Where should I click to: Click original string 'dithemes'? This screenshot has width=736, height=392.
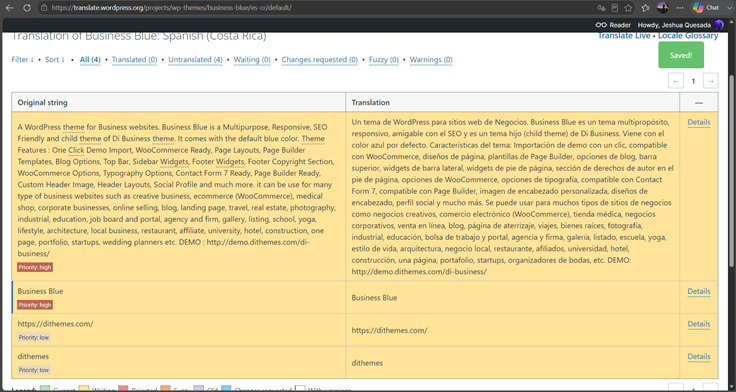coord(33,356)
